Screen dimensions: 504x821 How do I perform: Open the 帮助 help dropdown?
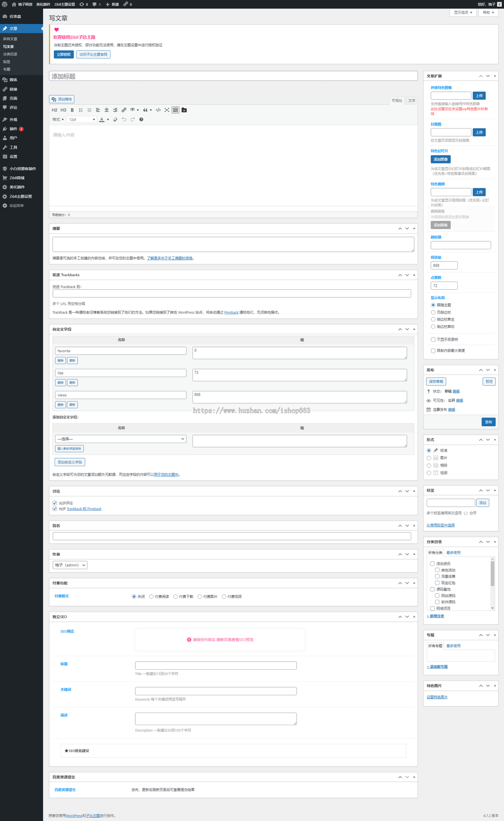(x=488, y=13)
